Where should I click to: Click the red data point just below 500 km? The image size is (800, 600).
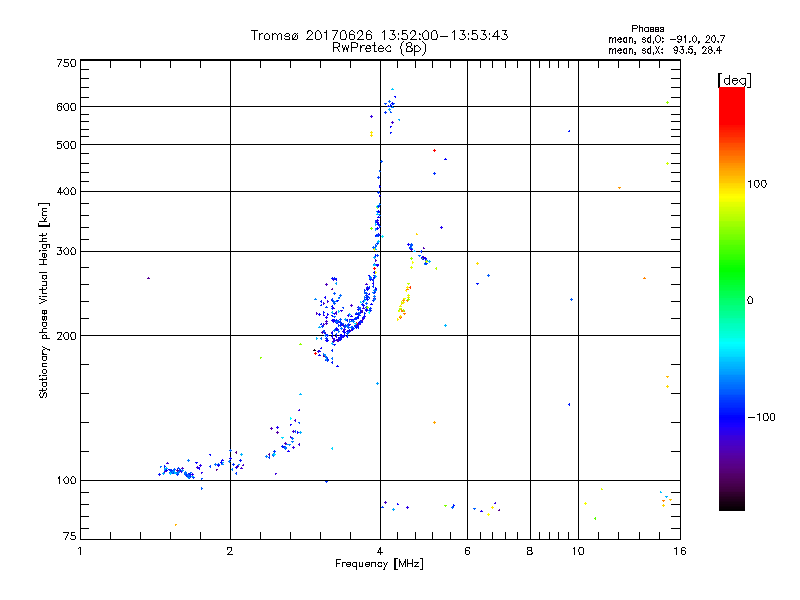tap(434, 151)
